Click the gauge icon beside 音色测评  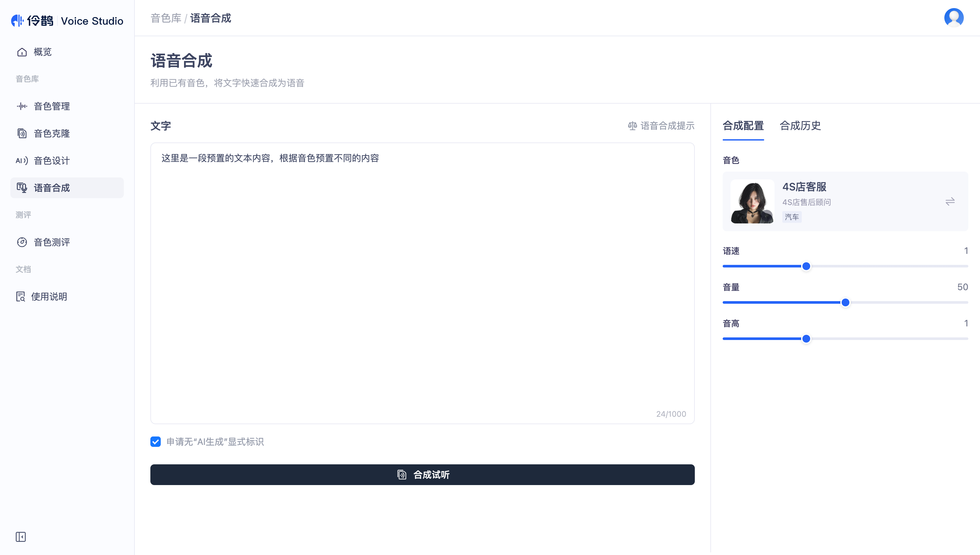coord(22,242)
